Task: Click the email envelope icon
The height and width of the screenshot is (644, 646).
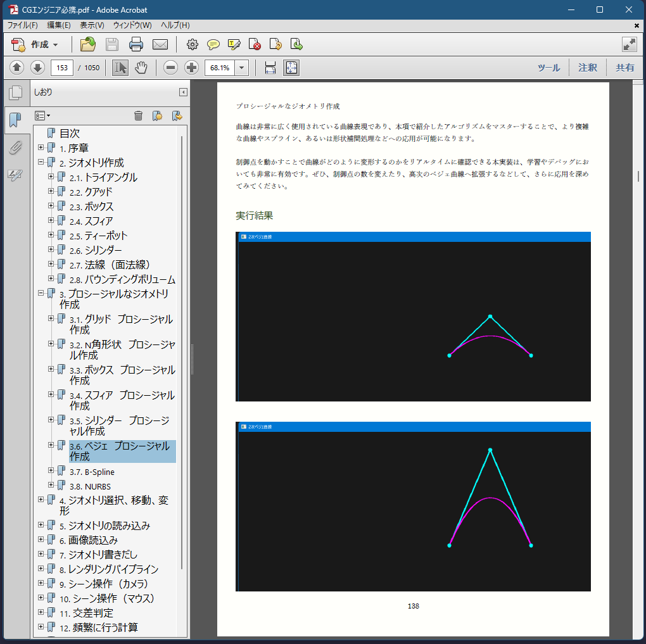Action: 160,44
